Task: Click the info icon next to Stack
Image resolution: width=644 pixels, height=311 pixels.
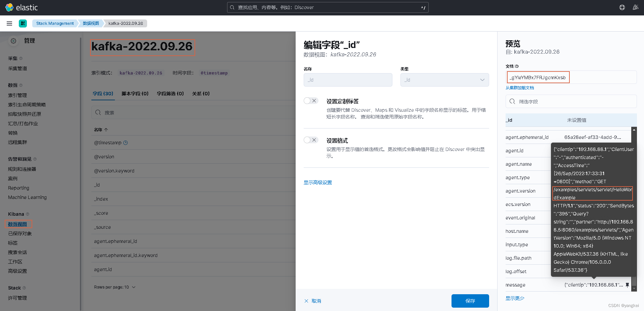Action: tap(24, 288)
